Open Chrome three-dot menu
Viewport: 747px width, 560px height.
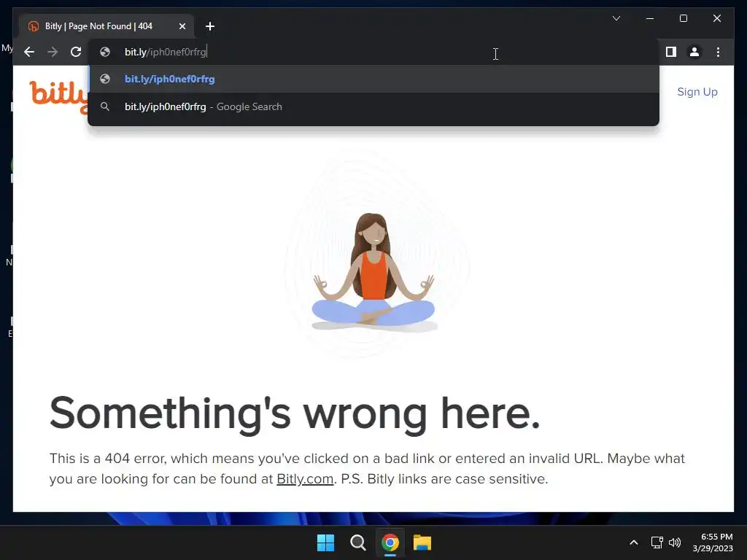point(718,52)
